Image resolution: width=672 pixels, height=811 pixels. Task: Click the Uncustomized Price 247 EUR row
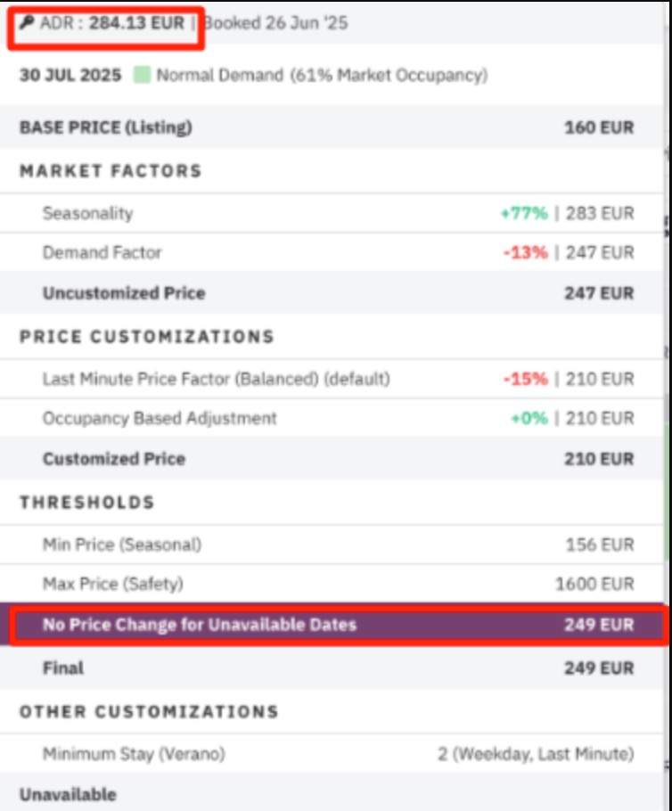click(332, 292)
